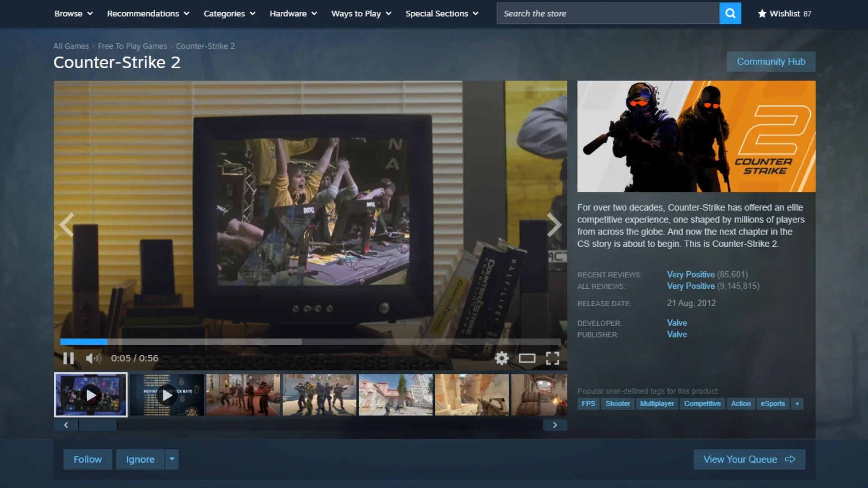Go to previous media with left arrow

click(67, 225)
